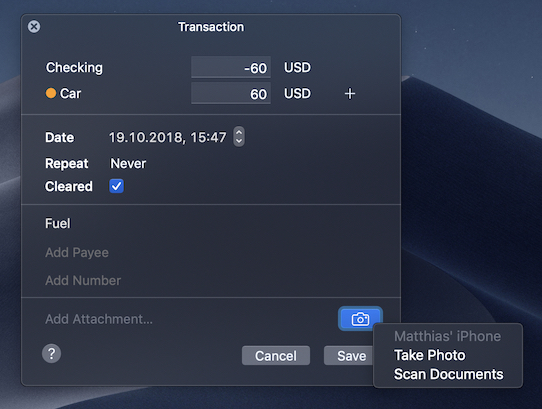Open help with the question mark icon
542x409 pixels.
pyautogui.click(x=52, y=354)
